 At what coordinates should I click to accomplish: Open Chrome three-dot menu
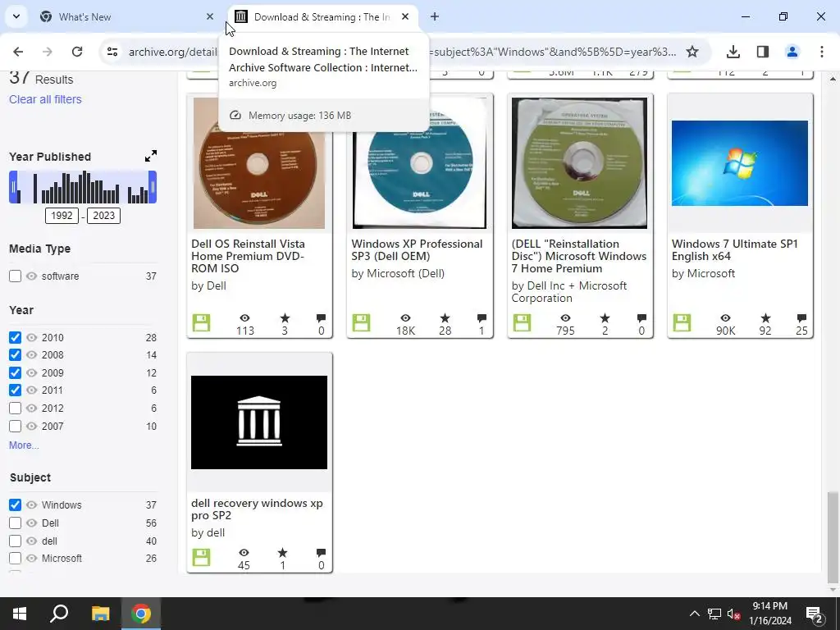822,52
